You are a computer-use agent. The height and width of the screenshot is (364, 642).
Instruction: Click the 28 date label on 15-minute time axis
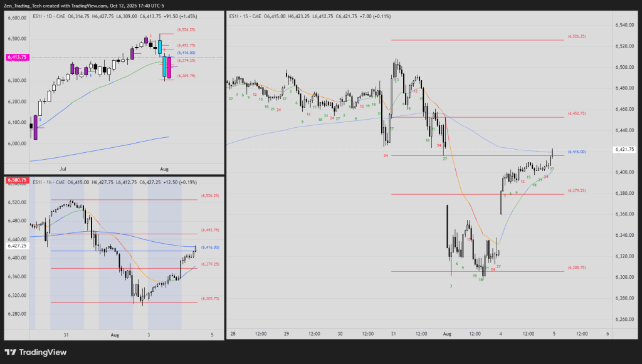233,334
